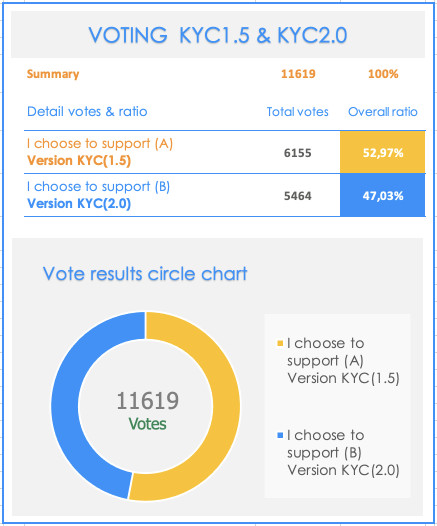Click the Detail votes & ratio header
Image resolution: width=437 pixels, height=526 pixels.
87,111
